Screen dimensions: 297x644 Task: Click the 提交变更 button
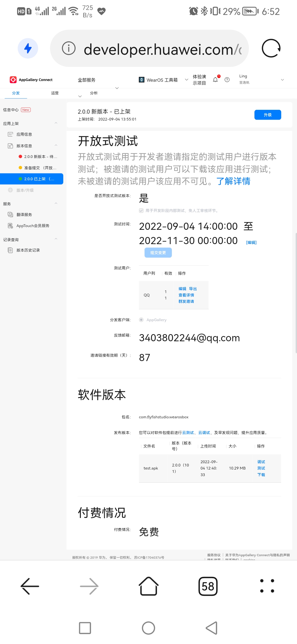click(158, 253)
